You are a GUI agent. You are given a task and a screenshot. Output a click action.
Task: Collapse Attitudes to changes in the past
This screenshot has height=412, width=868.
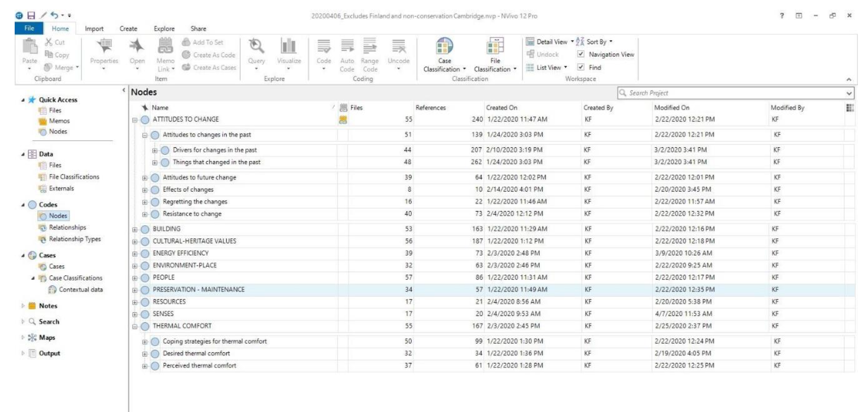(145, 135)
